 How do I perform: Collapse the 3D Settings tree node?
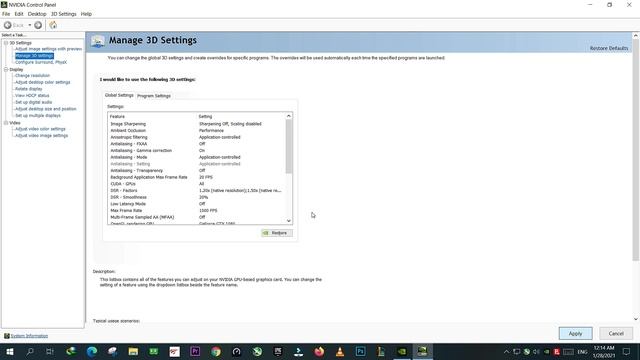pyautogui.click(x=6, y=43)
